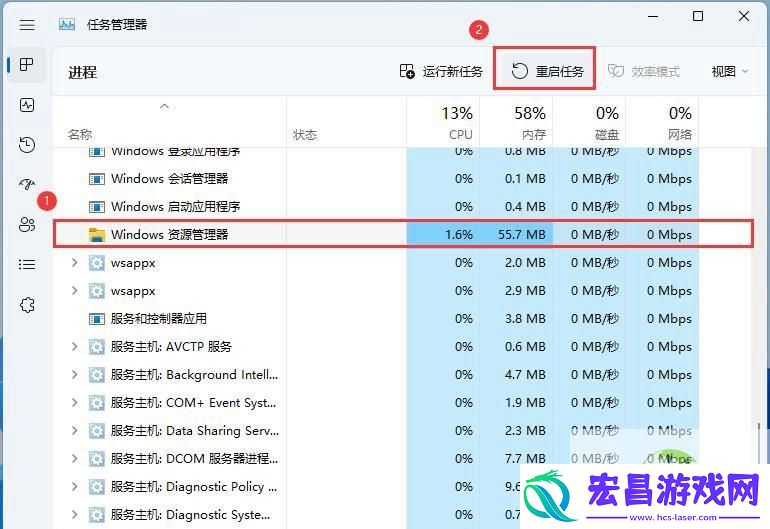This screenshot has height=529, width=770.
Task: Open the hamburger navigation menu
Action: point(27,25)
